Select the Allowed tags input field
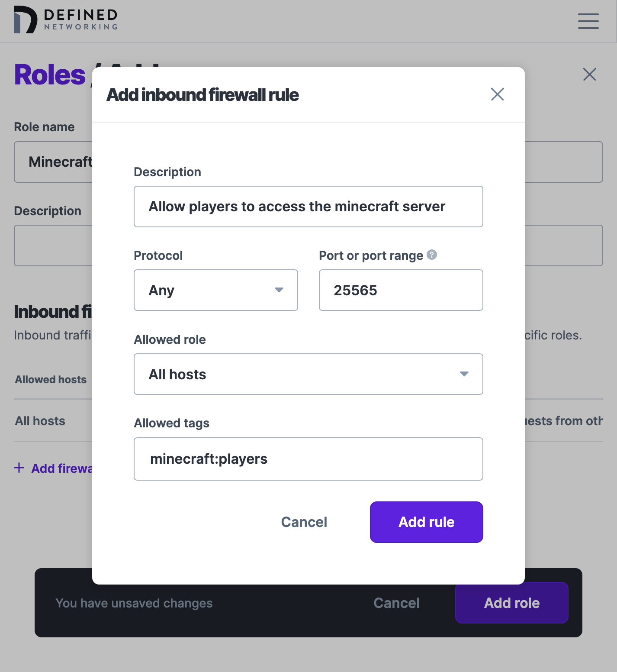This screenshot has width=617, height=672. pyautogui.click(x=308, y=459)
